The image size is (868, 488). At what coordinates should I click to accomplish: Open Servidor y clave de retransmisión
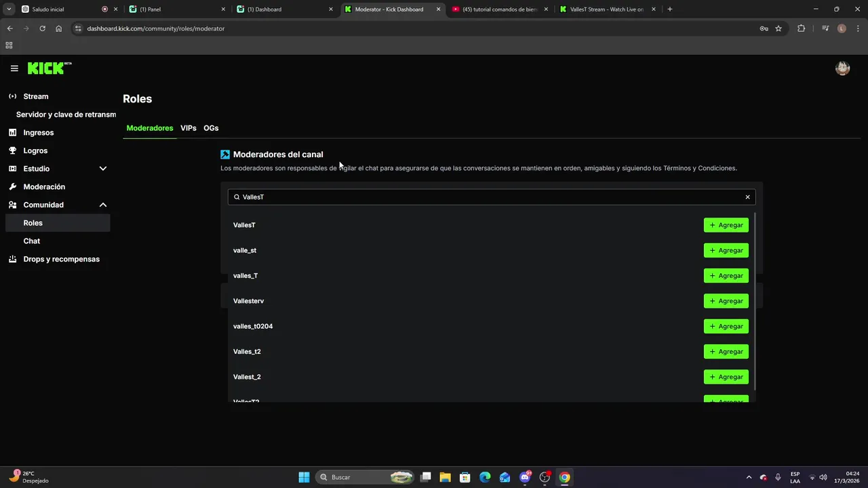[66, 115]
